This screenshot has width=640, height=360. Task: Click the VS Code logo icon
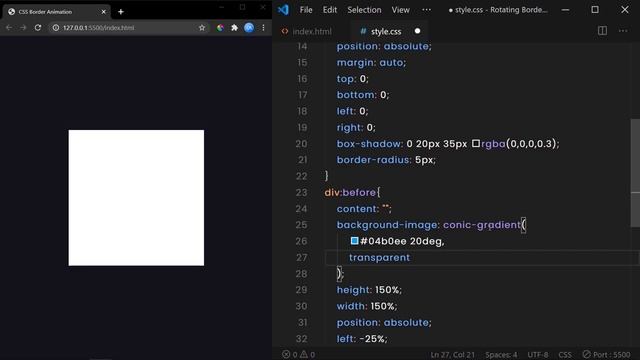tap(283, 10)
